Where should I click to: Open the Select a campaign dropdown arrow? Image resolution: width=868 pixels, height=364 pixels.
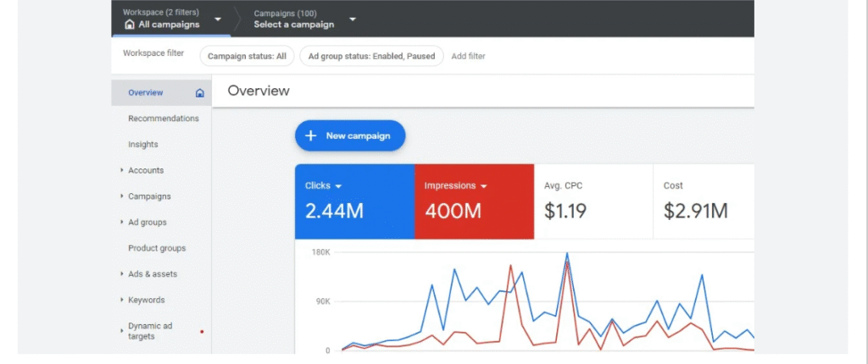tap(353, 19)
